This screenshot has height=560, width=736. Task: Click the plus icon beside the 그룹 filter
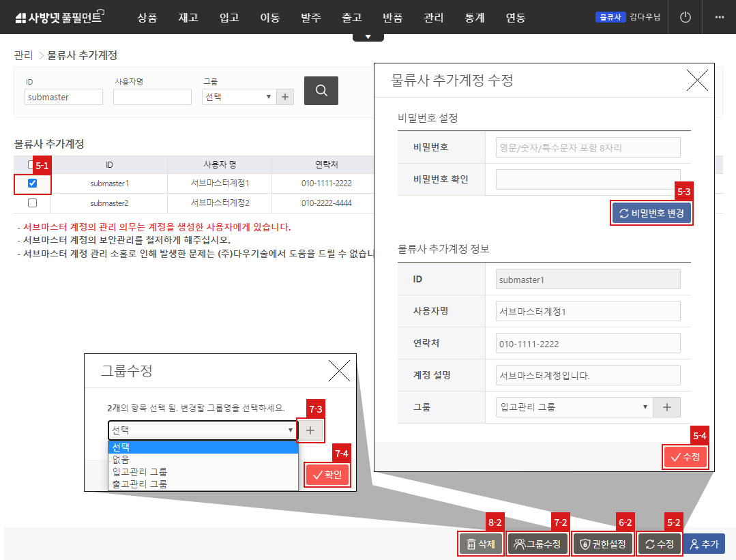284,96
